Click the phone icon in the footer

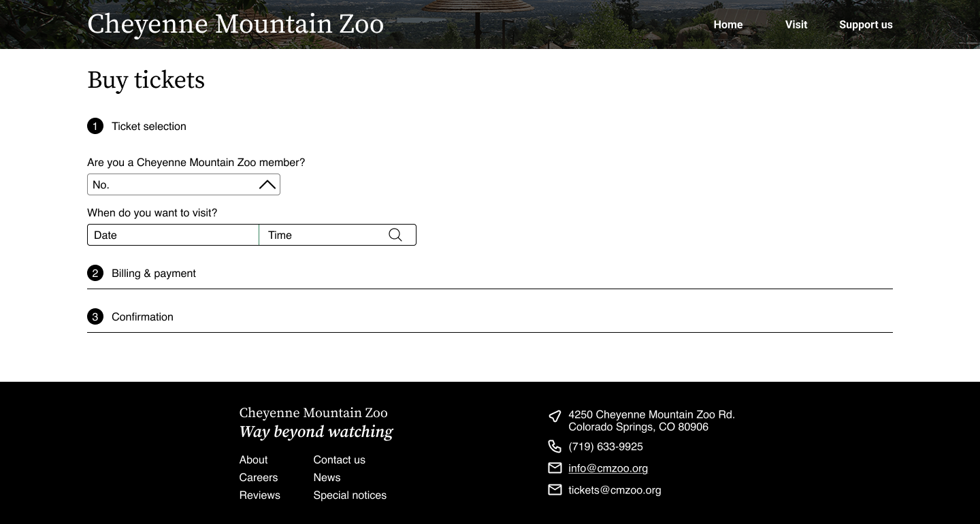pos(555,446)
